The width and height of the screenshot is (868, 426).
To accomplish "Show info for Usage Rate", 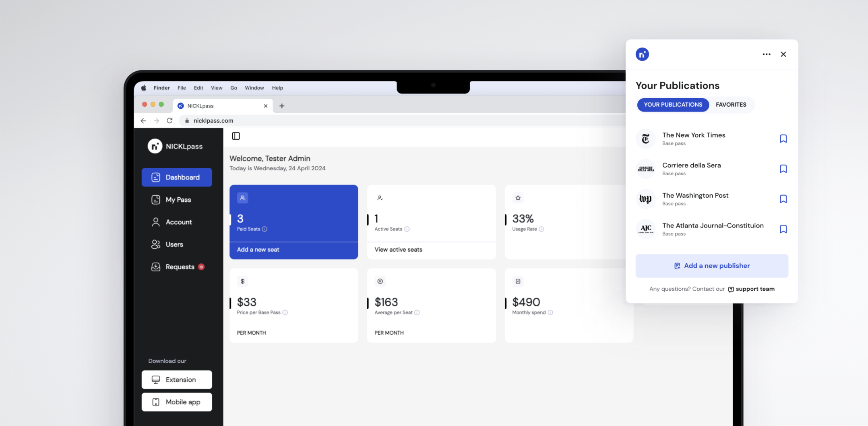I will click(x=541, y=229).
